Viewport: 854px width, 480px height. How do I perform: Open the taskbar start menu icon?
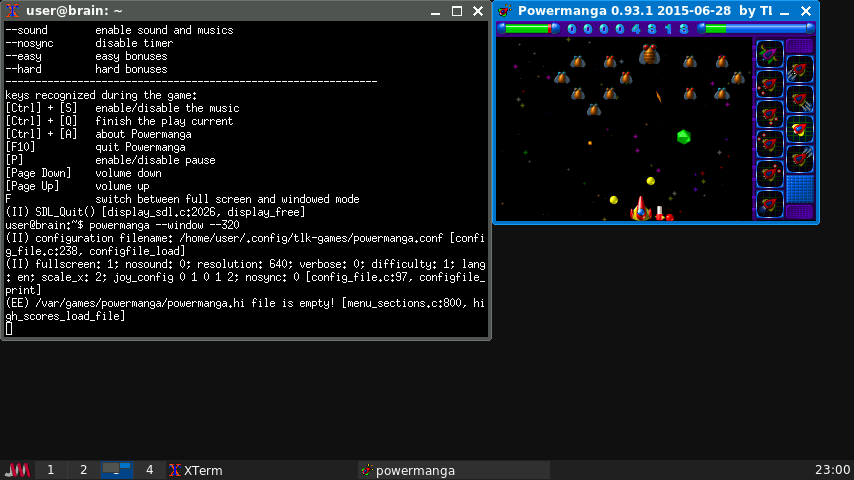pyautogui.click(x=18, y=470)
